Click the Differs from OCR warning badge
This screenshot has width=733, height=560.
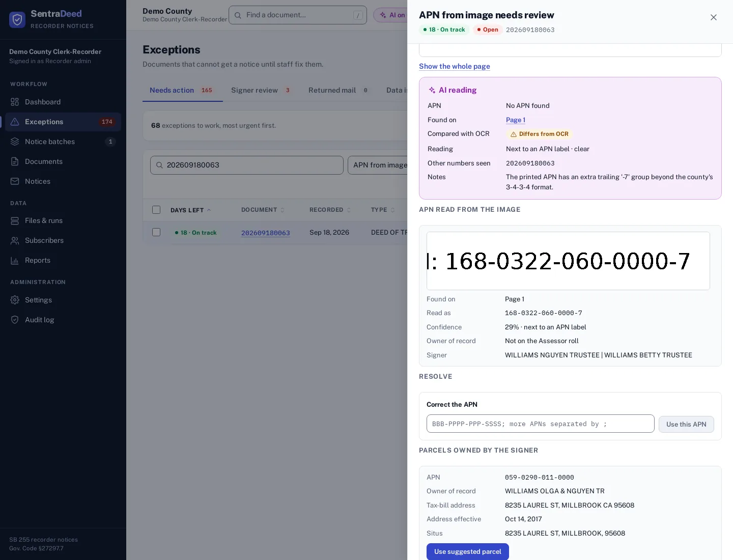(539, 134)
